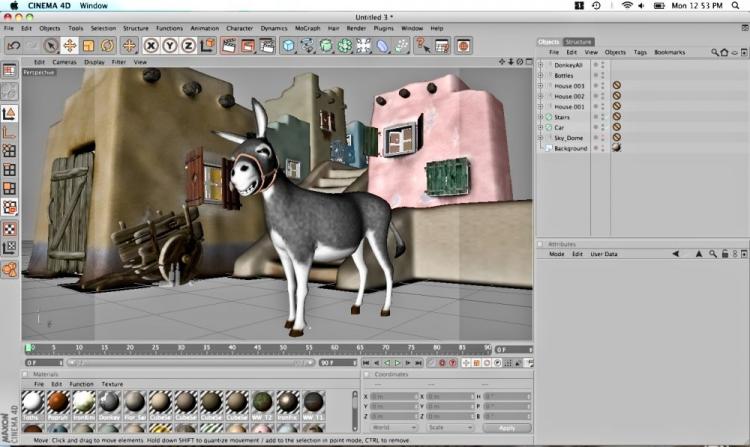Viewport: 750px width, 447px height.
Task: Expand the House 003 object hierarchy
Action: pyautogui.click(x=540, y=86)
